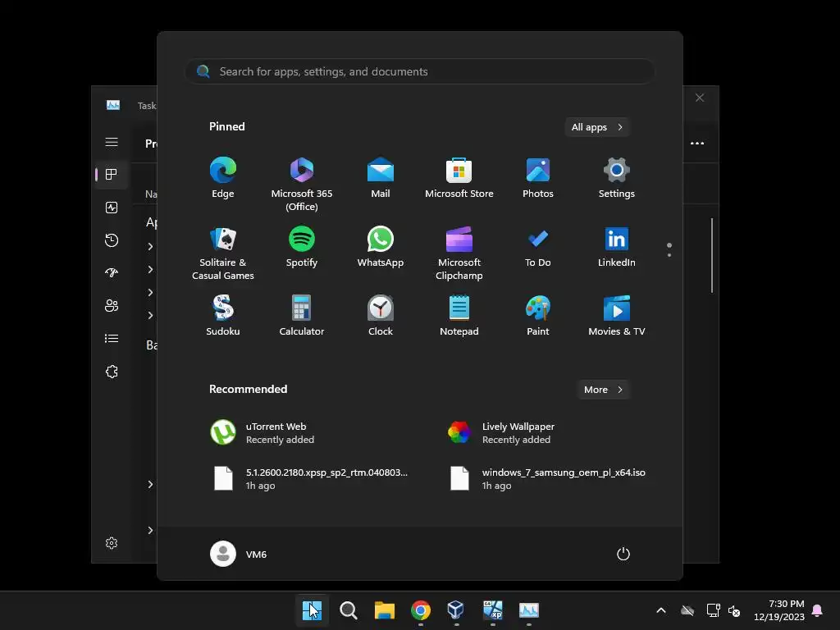840x630 pixels.
Task: Open App history in Task Manager
Action: 112,240
